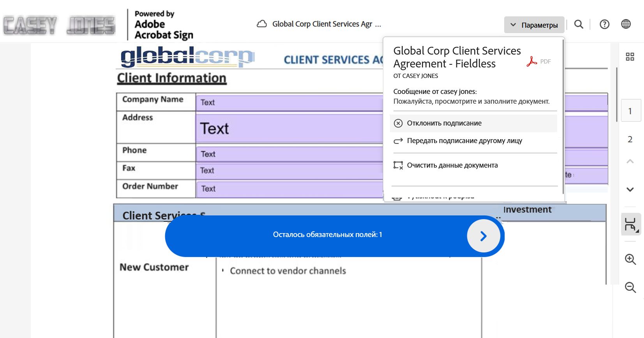Click the globalcorp logo in the document
The height and width of the screenshot is (338, 644).
tap(187, 57)
